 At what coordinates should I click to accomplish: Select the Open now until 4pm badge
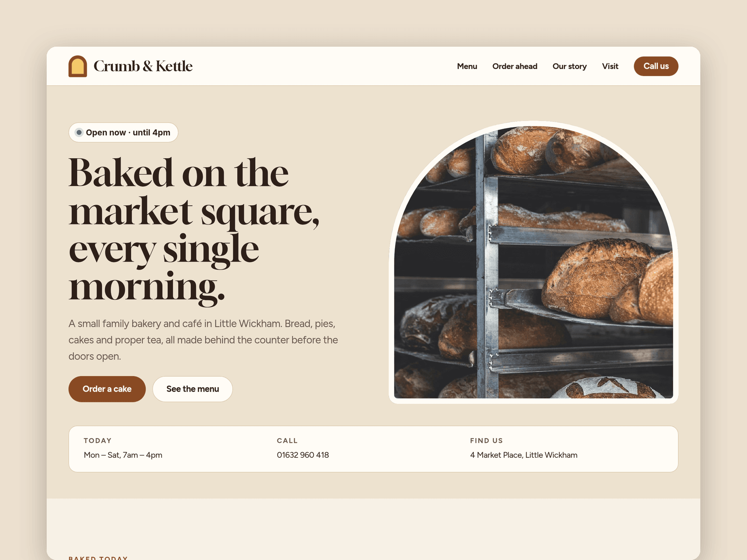123,133
